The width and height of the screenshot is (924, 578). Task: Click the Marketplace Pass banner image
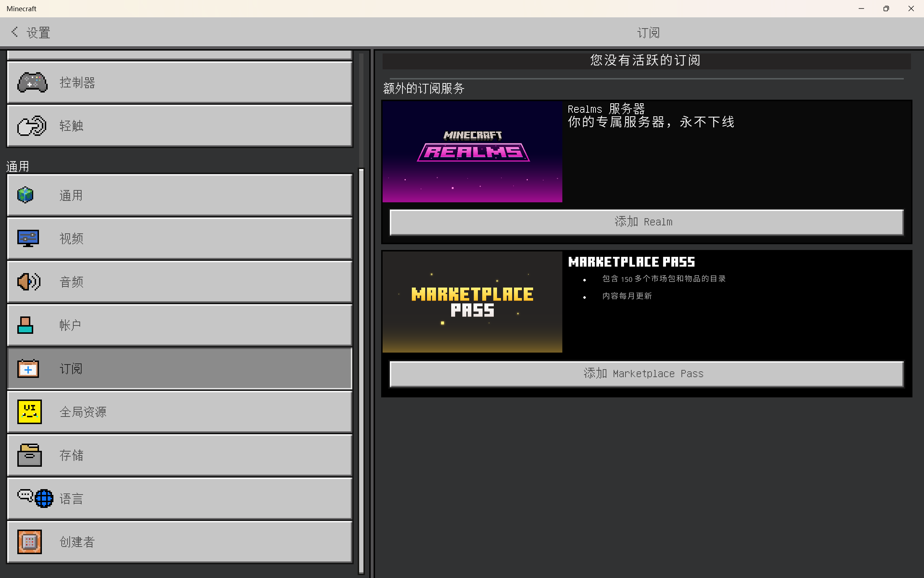point(472,302)
